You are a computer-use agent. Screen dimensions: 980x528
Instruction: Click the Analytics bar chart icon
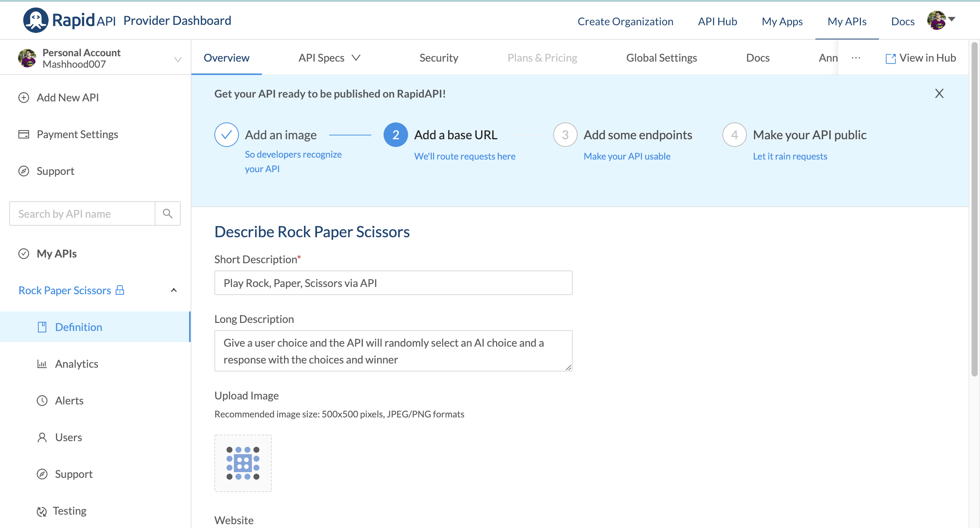(x=42, y=364)
